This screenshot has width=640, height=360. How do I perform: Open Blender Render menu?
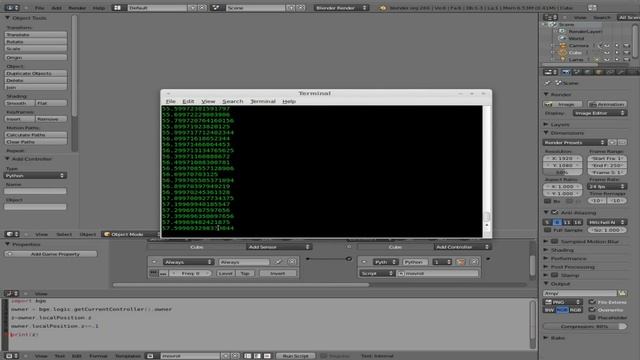(77, 8)
